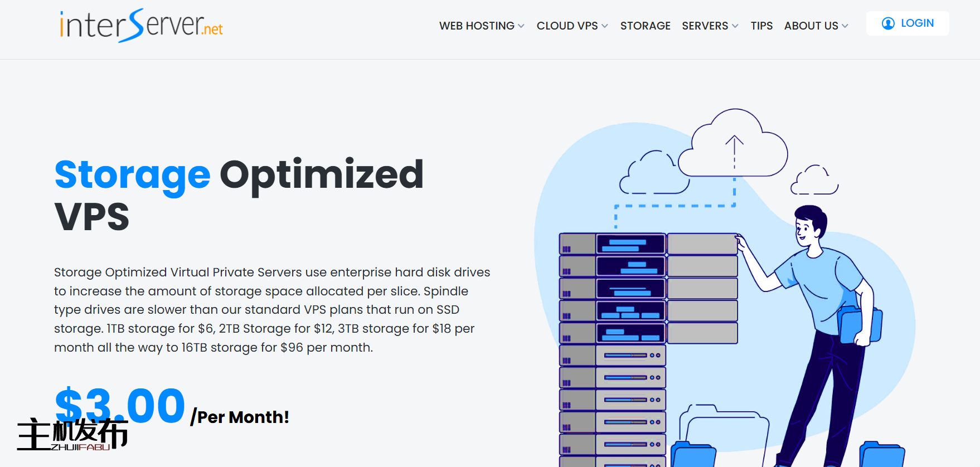Screen dimensions: 980x467
Task: Click the Storage Optimized VPS heading
Action: tap(239, 194)
